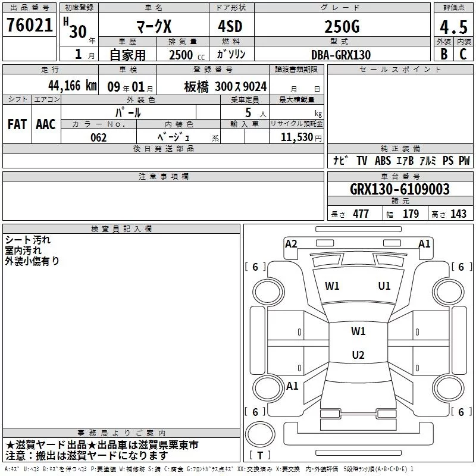This screenshot has width=476, height=476.
Task: Click inspector note 室内汚れ
Action: click(23, 250)
